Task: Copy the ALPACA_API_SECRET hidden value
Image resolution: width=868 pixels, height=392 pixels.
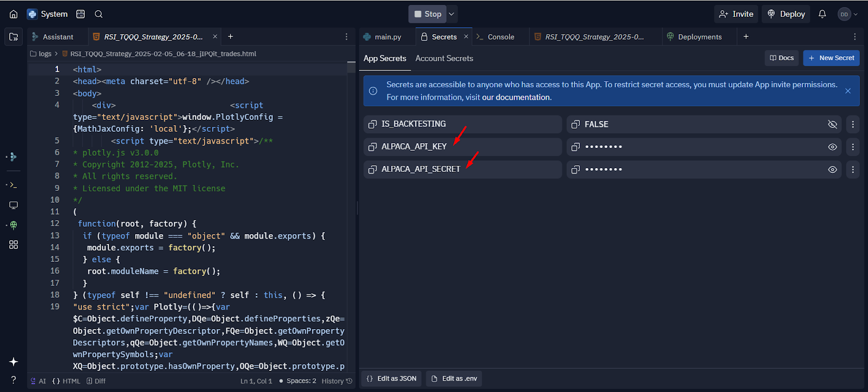Action: click(x=576, y=170)
